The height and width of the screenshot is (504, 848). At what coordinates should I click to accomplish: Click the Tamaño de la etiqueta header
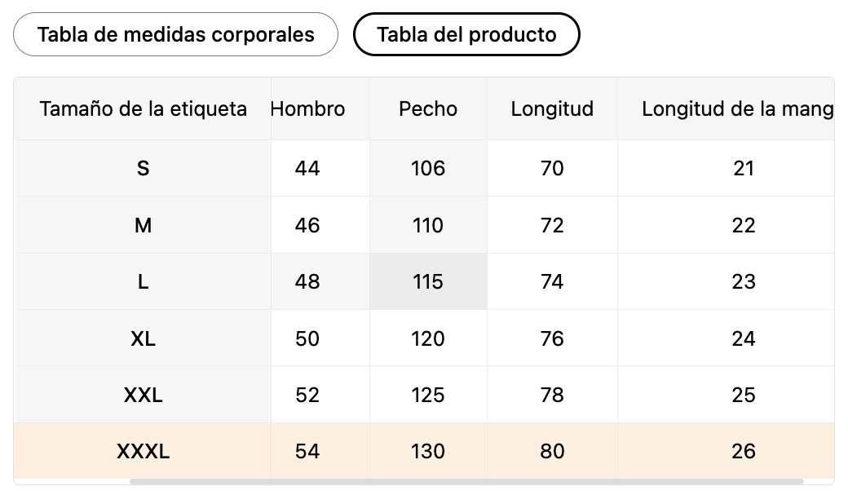tap(143, 108)
